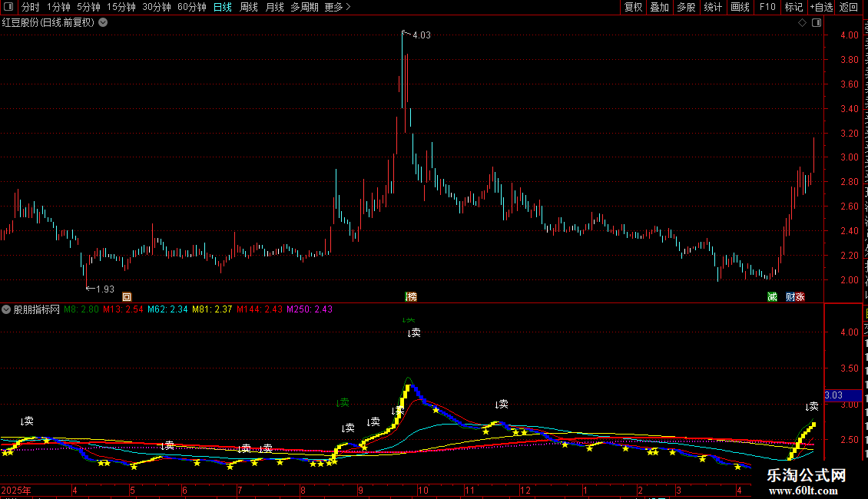Screen dimensions: 868x499
Task: Open the 股朋指标网 indicator dropdown arrow
Action: coord(6,310)
